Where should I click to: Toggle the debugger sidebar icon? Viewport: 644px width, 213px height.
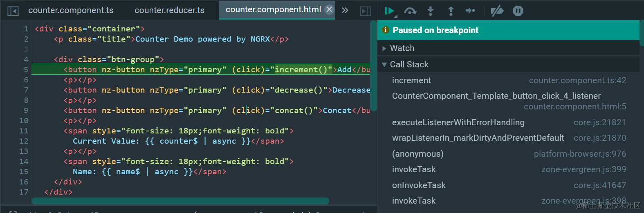pos(366,11)
